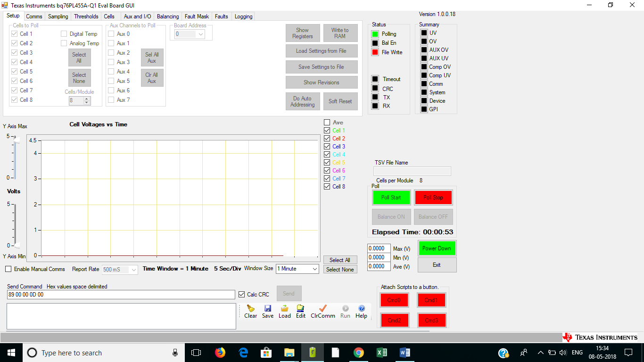This screenshot has height=362, width=644.
Task: Click the ClrComm checkmark icon
Action: pyautogui.click(x=323, y=308)
